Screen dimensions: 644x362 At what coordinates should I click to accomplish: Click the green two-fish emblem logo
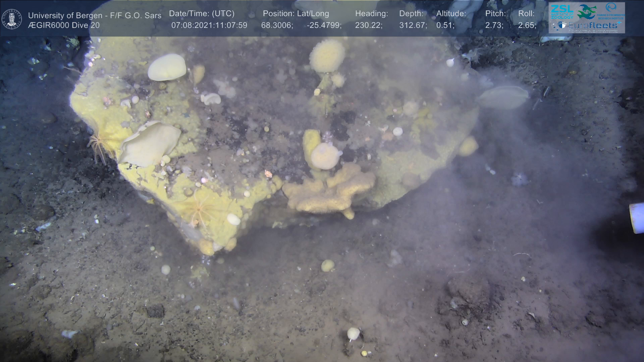(587, 12)
